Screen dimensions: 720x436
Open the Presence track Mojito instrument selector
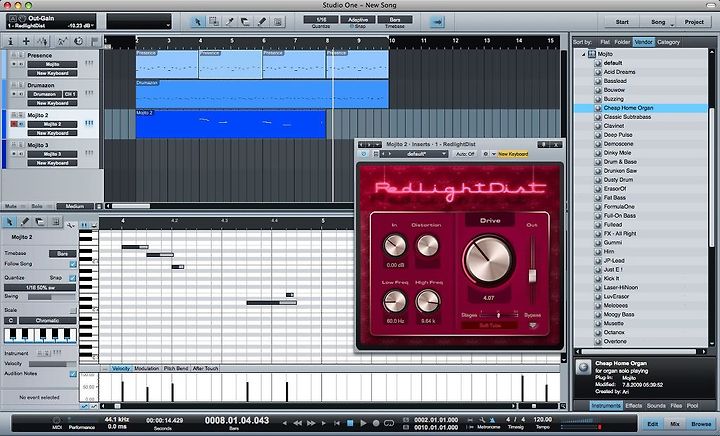pyautogui.click(x=52, y=64)
